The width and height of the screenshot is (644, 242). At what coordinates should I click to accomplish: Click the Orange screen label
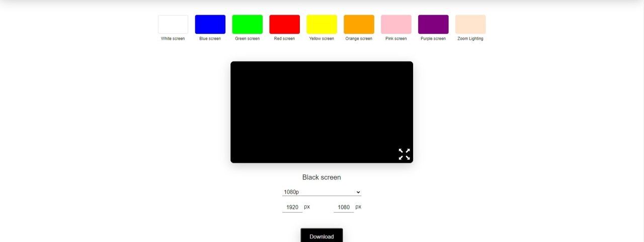tap(359, 39)
